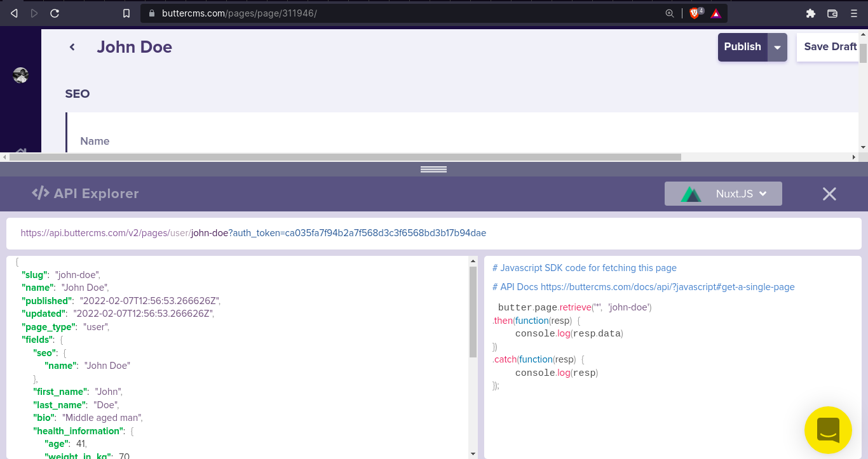868x459 pixels.
Task: Click the page vertical scrollbar down arrow
Action: pos(863,147)
